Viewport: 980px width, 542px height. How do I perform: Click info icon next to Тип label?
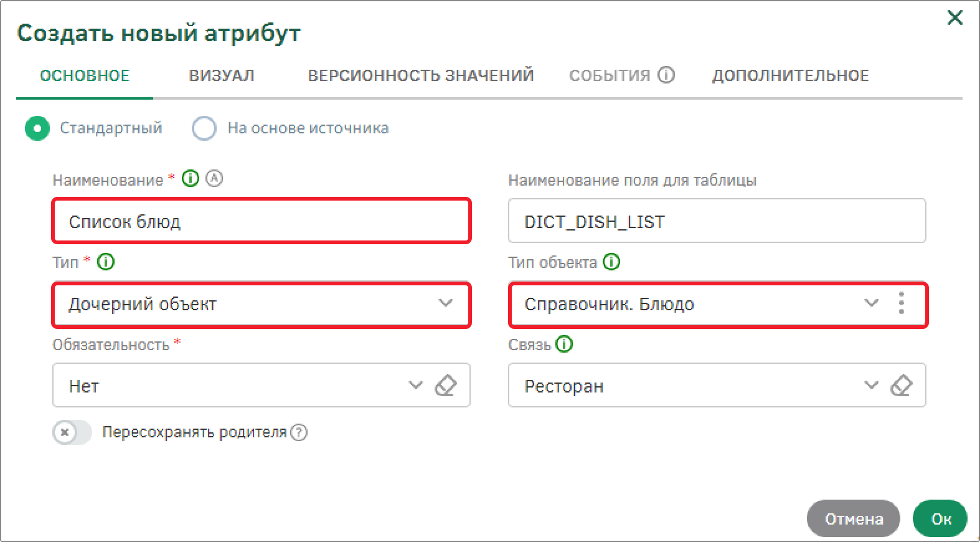(x=106, y=262)
